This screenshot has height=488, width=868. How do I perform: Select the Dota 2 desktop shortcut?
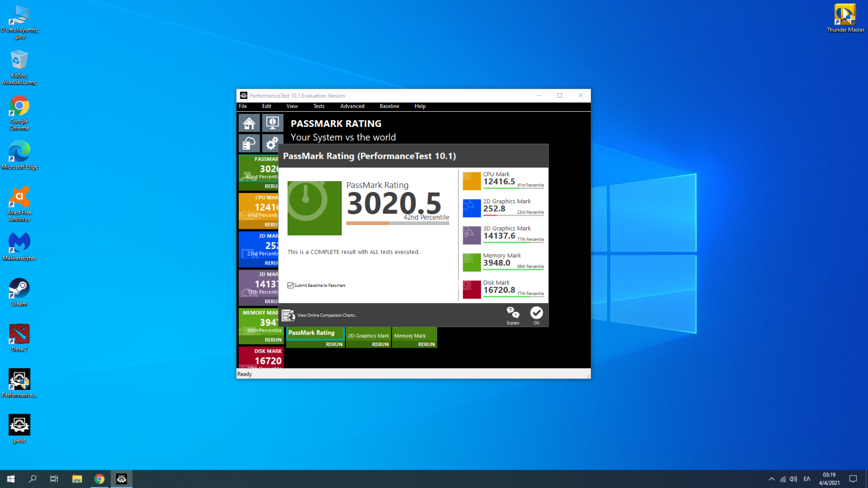(x=19, y=338)
